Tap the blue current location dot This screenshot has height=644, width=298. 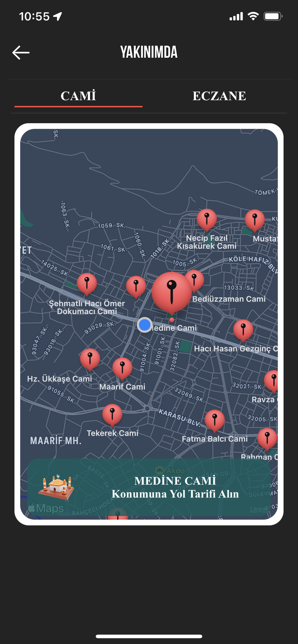tap(144, 325)
